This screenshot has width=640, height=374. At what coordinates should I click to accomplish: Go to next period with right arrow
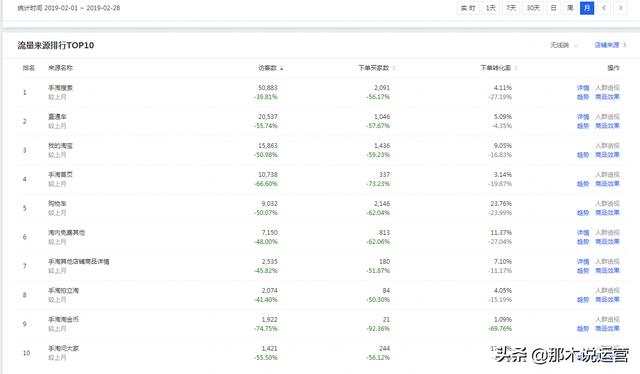(x=620, y=8)
